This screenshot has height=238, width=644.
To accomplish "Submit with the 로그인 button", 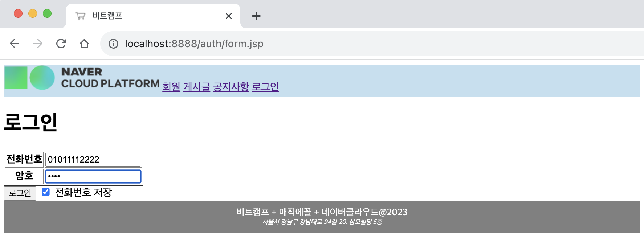I will coord(20,193).
